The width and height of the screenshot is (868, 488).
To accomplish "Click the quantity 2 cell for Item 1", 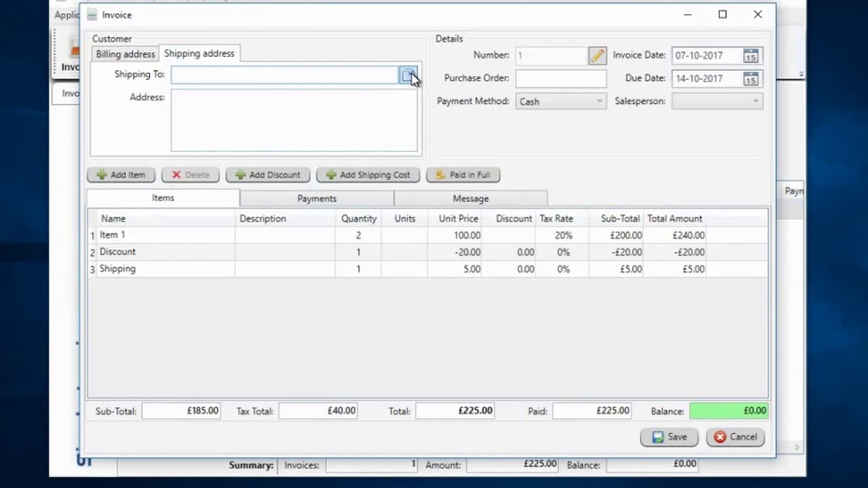I will tap(358, 235).
